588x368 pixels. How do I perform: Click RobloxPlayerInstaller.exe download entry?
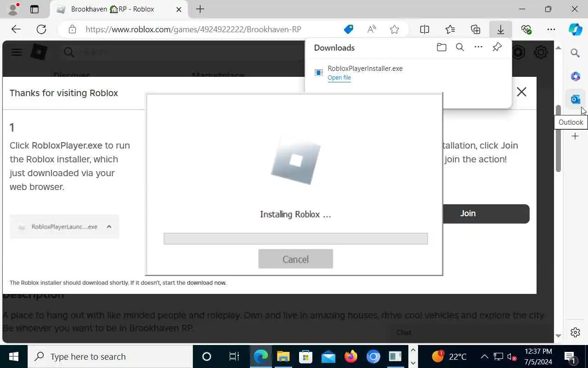click(x=365, y=69)
